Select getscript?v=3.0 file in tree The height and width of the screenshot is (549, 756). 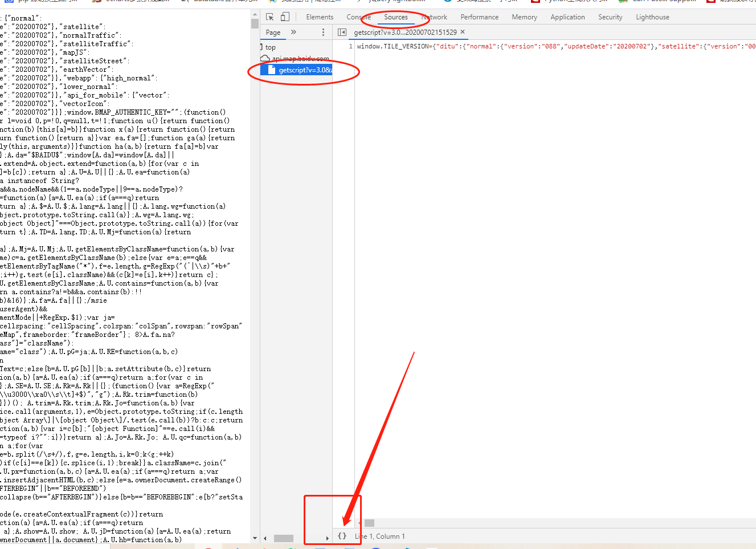point(296,70)
